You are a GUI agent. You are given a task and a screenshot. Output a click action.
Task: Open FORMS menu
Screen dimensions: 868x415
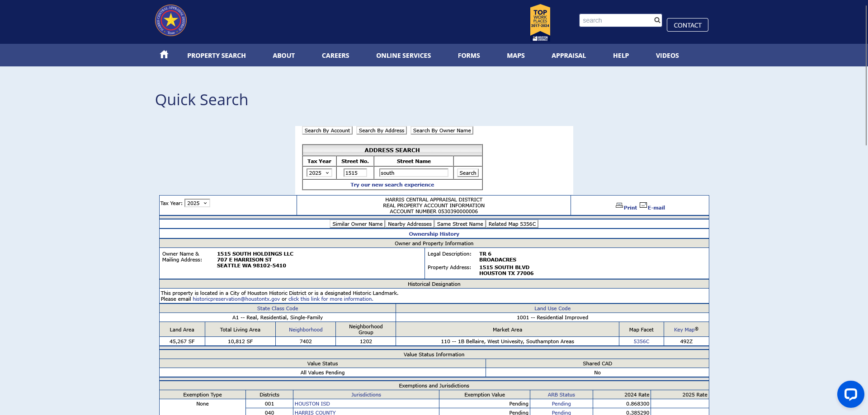[469, 56]
